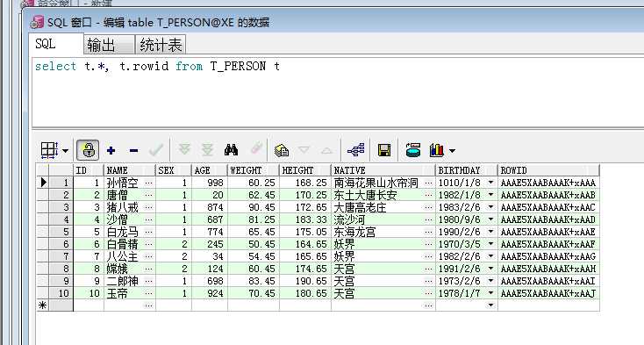Fetch last page arrow icon
644x345 pixels.
(207, 149)
